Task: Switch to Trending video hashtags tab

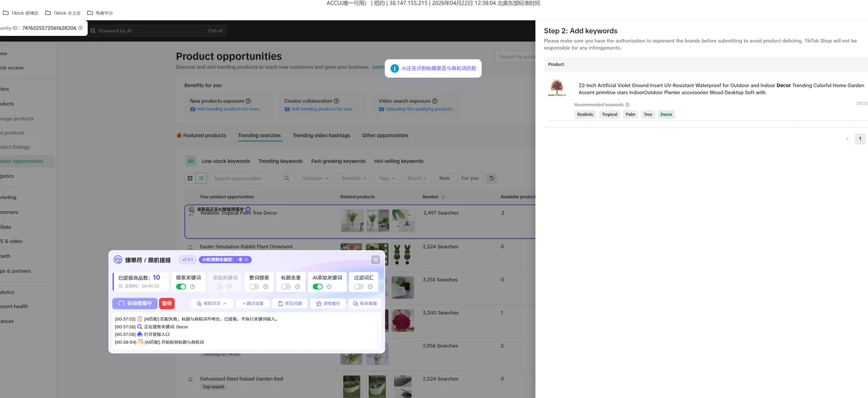Action: [x=321, y=135]
